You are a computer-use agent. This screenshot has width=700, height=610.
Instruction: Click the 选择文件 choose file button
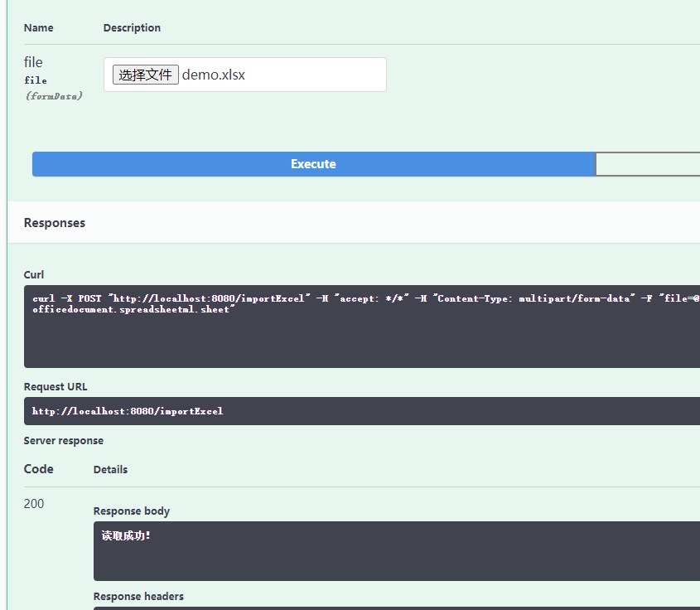(x=146, y=75)
